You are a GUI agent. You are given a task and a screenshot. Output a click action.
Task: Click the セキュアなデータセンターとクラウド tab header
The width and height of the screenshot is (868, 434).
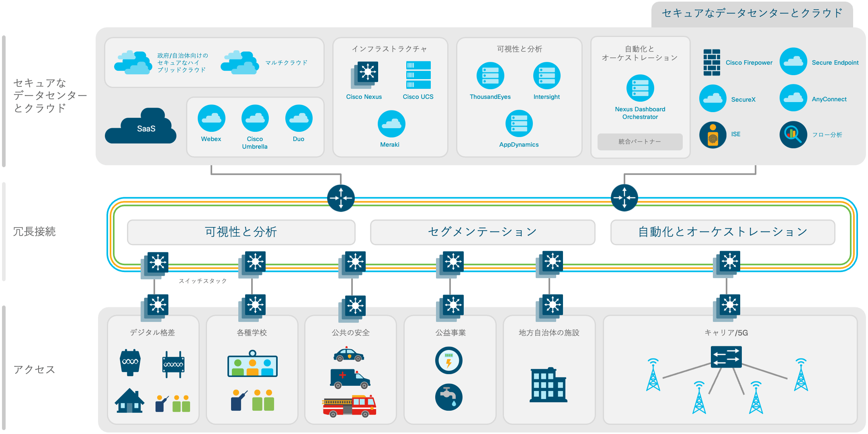pyautogui.click(x=752, y=14)
